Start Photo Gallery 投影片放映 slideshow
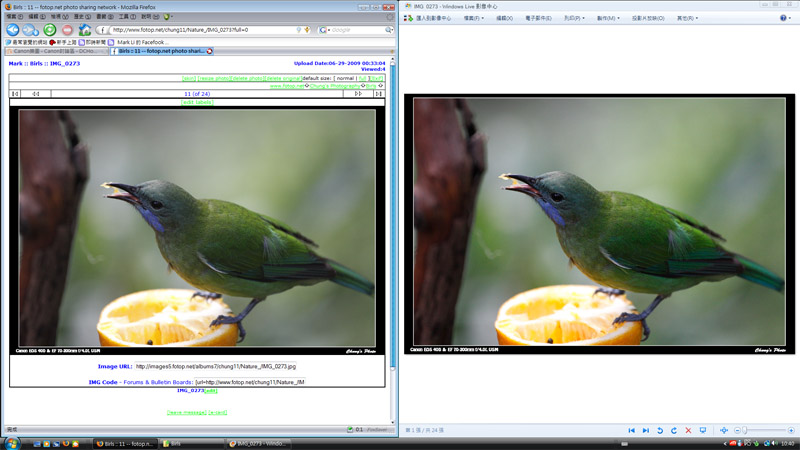This screenshot has width=800, height=450. point(648,18)
